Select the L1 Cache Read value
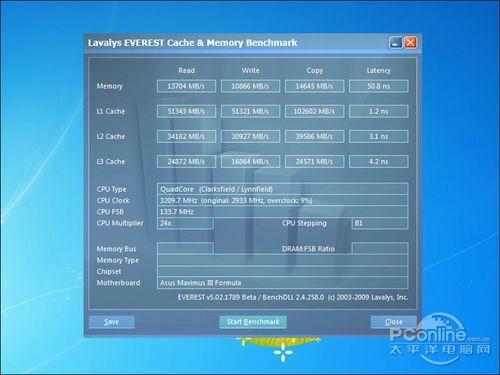The height and width of the screenshot is (375, 500). click(x=186, y=111)
